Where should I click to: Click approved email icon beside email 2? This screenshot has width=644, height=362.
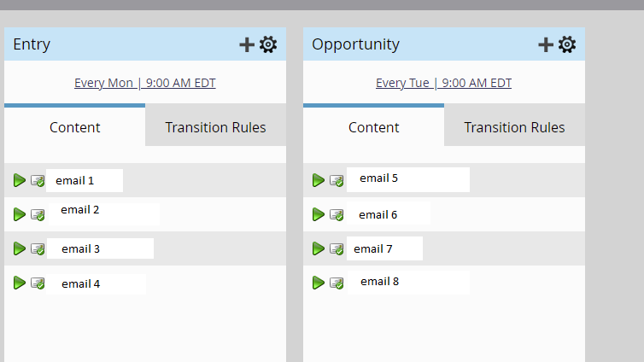[x=38, y=214]
